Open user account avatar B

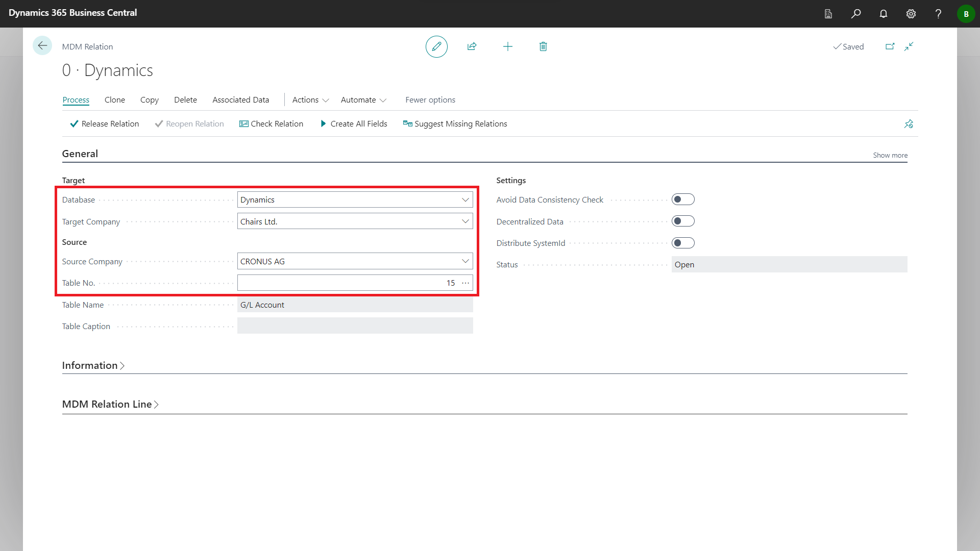pyautogui.click(x=966, y=14)
